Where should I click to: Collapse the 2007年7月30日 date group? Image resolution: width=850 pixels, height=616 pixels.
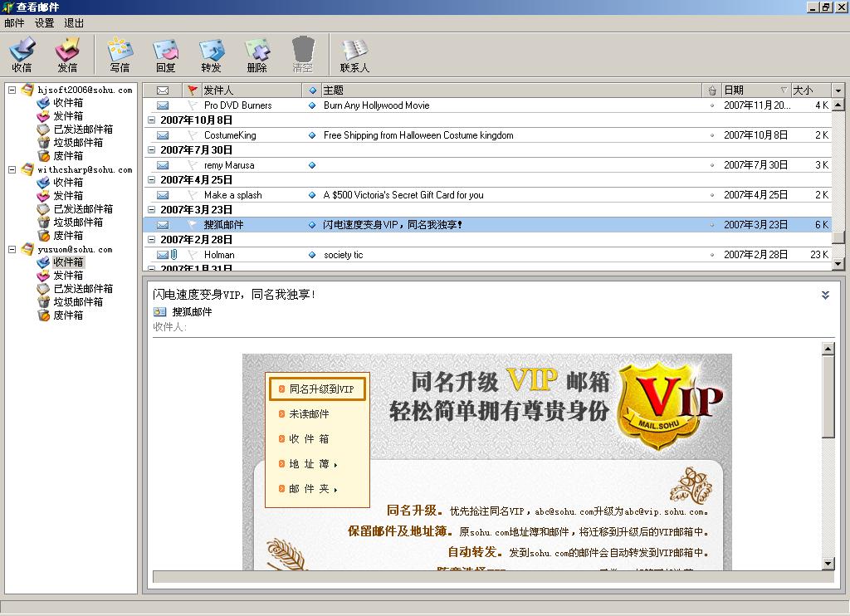(152, 149)
